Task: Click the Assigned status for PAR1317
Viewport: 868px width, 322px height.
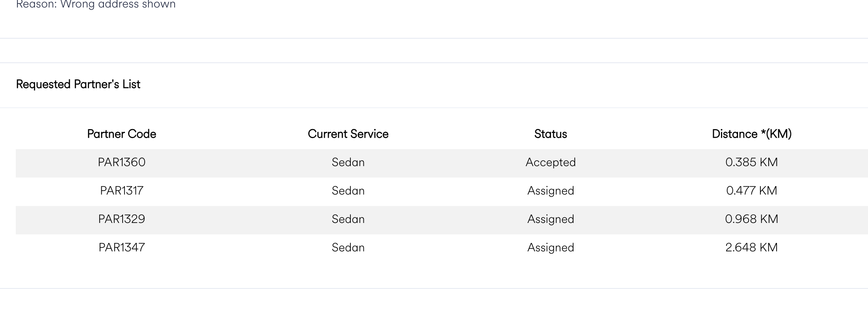Action: click(x=550, y=191)
